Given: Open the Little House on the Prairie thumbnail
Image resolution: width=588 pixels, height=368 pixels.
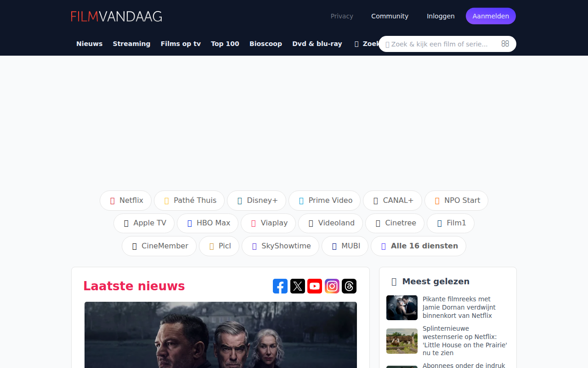Looking at the screenshot, I should [x=402, y=341].
